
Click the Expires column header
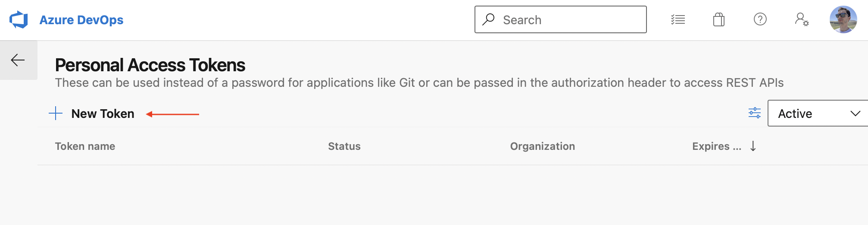(716, 146)
